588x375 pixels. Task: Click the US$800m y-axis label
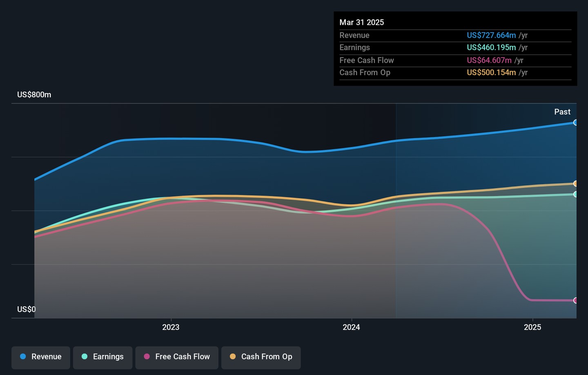(34, 95)
